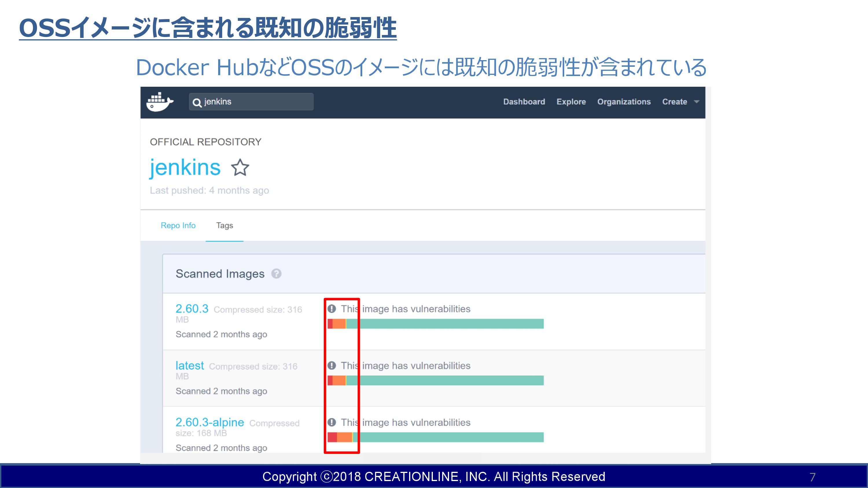
Task: Click the slide page number 7
Action: pos(812,477)
